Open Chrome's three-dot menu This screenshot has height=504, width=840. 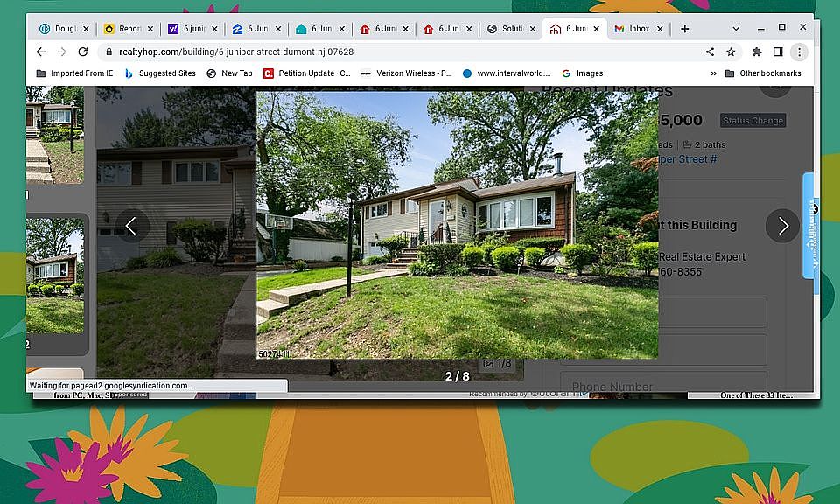click(x=799, y=52)
